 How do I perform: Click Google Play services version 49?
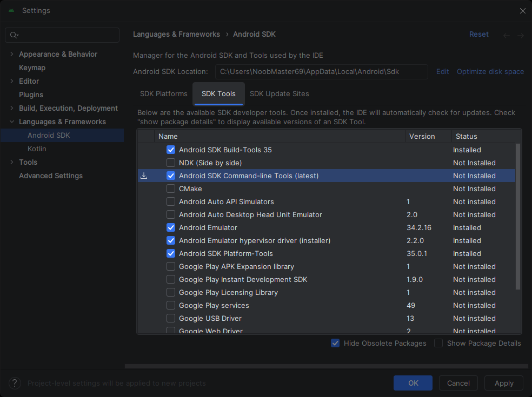pos(411,305)
